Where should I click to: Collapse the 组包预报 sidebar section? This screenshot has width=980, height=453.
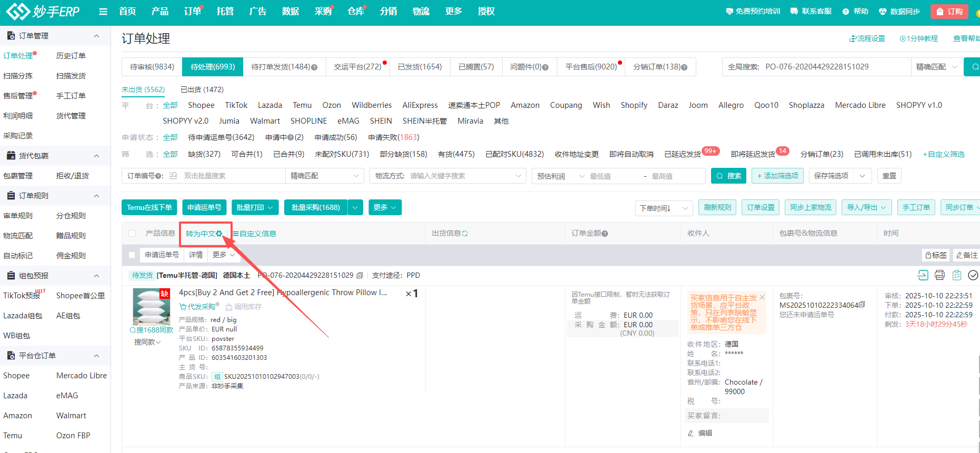(96, 276)
